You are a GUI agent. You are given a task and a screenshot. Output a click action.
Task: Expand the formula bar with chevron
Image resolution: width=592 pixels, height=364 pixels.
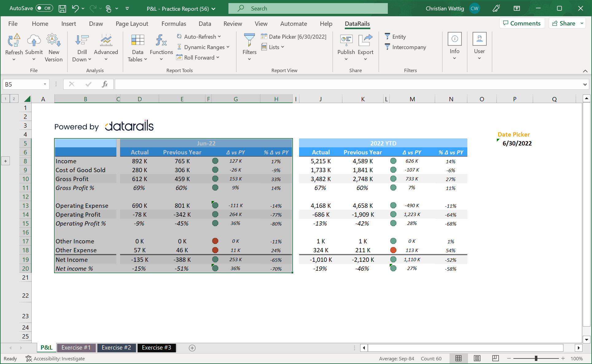coord(585,84)
